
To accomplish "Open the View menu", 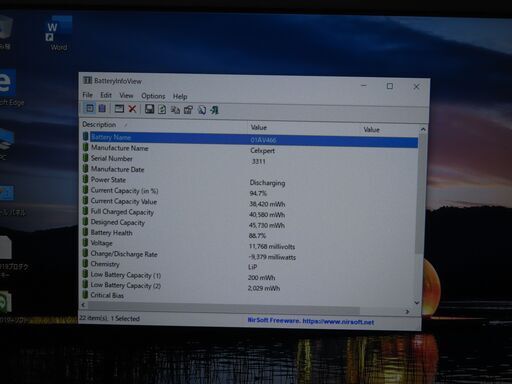I will (x=126, y=96).
